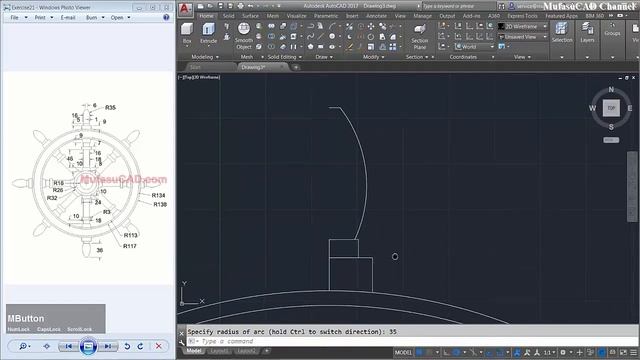Open the workspace switching gear in status bar

tap(564, 352)
